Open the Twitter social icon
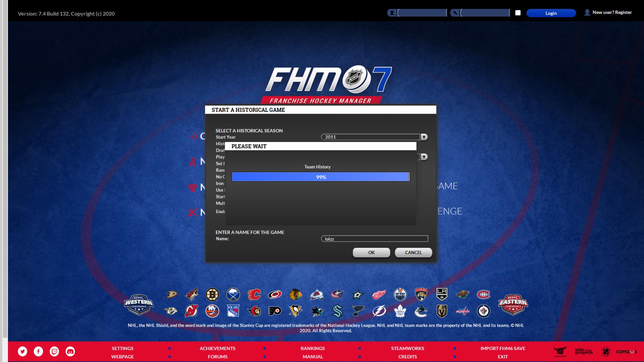Screen dimensions: 644x362 (x=23, y=351)
